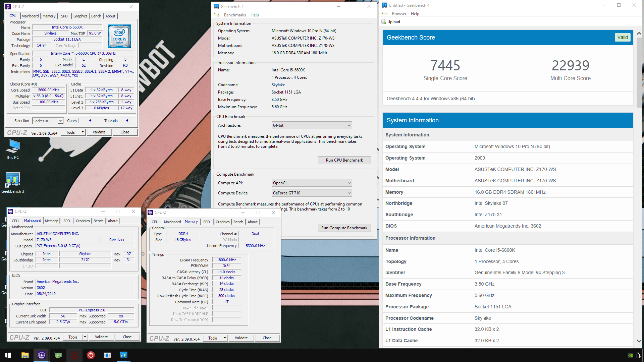Click the Identifier GenuineIntel Family 6 Model 94 value
The image size is (644, 362).
tap(519, 273)
